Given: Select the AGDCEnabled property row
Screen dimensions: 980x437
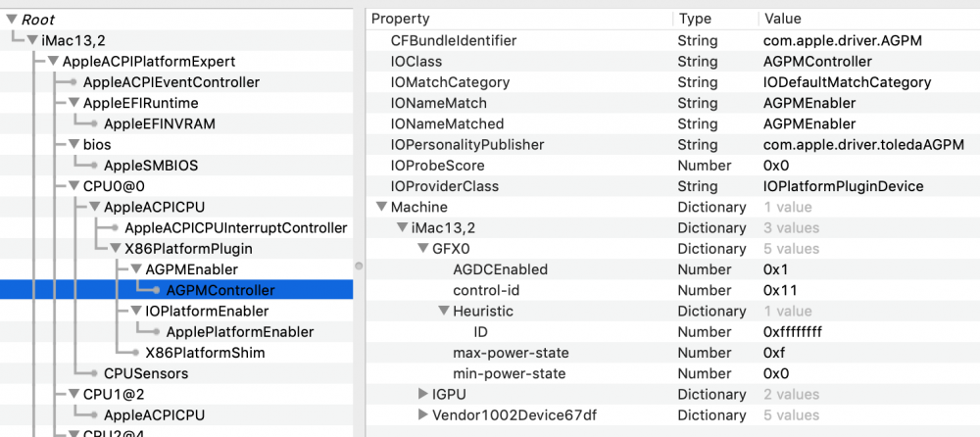Looking at the screenshot, I should click(672, 269).
